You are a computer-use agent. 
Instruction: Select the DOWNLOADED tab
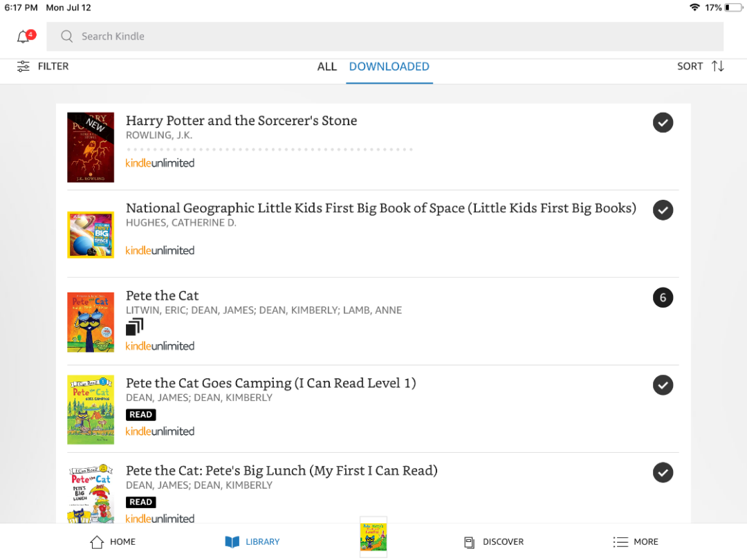pyautogui.click(x=389, y=66)
